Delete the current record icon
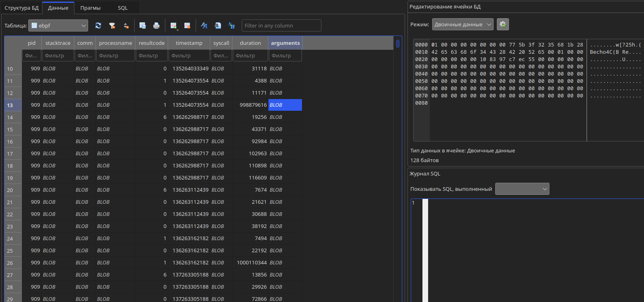 [187, 25]
